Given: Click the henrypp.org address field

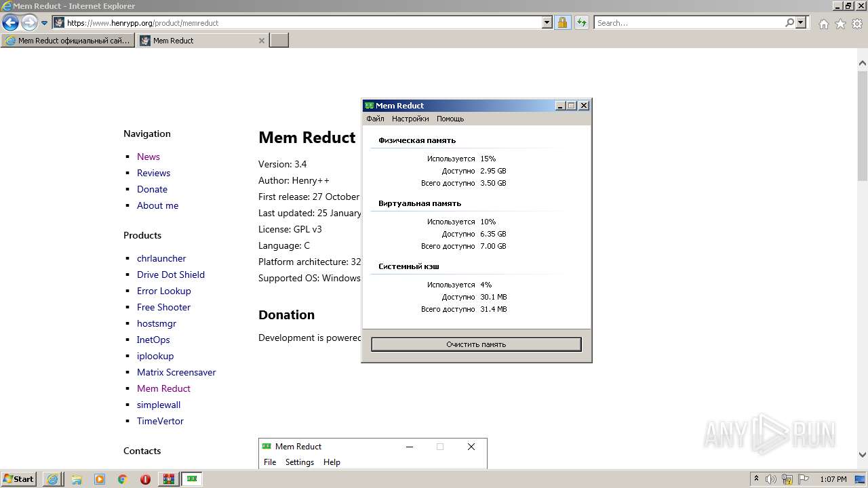Looking at the screenshot, I should 304,23.
